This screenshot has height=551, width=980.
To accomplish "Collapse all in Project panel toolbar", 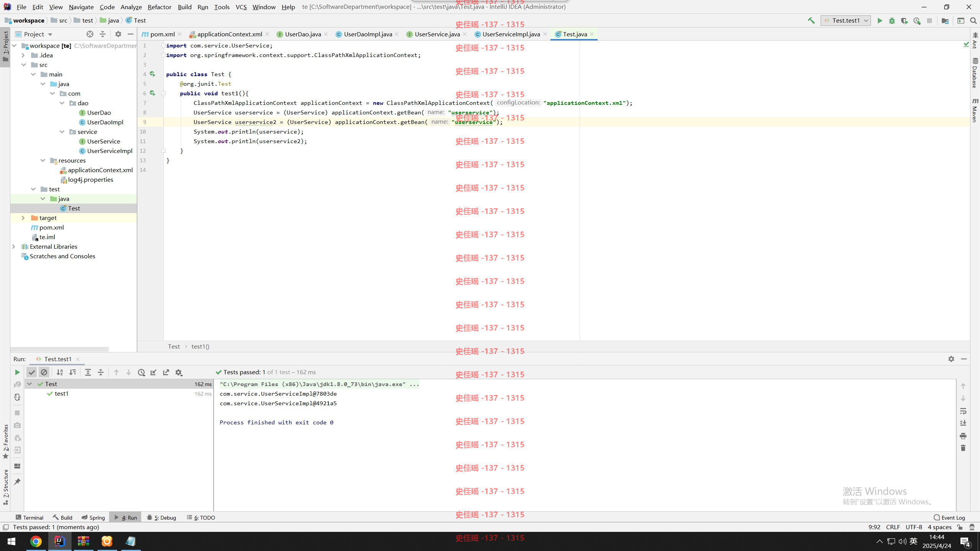I will 102,34.
